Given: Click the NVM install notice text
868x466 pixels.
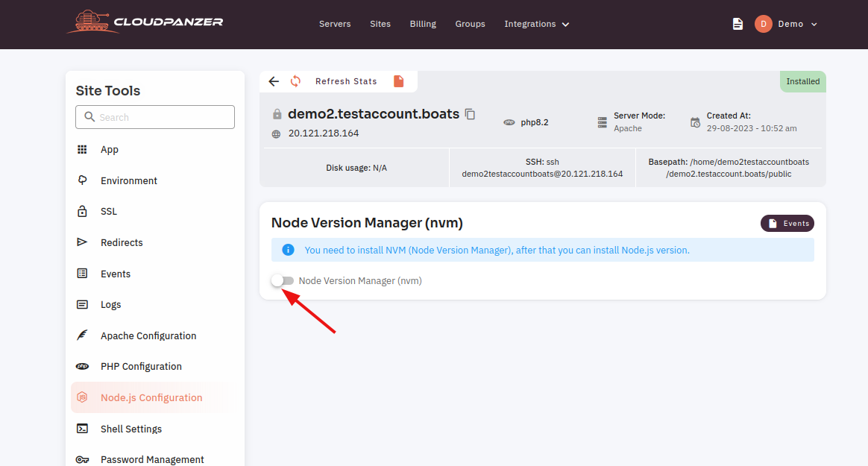Looking at the screenshot, I should 497,251.
